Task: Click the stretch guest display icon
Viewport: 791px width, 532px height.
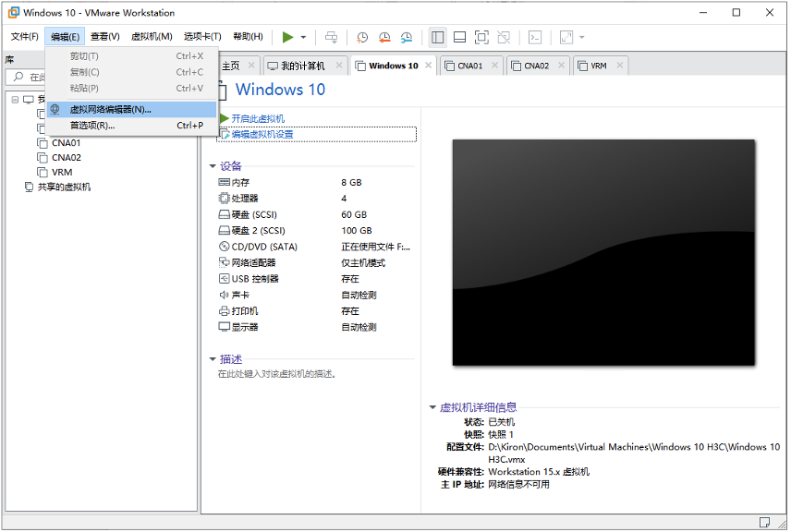Action: click(566, 37)
